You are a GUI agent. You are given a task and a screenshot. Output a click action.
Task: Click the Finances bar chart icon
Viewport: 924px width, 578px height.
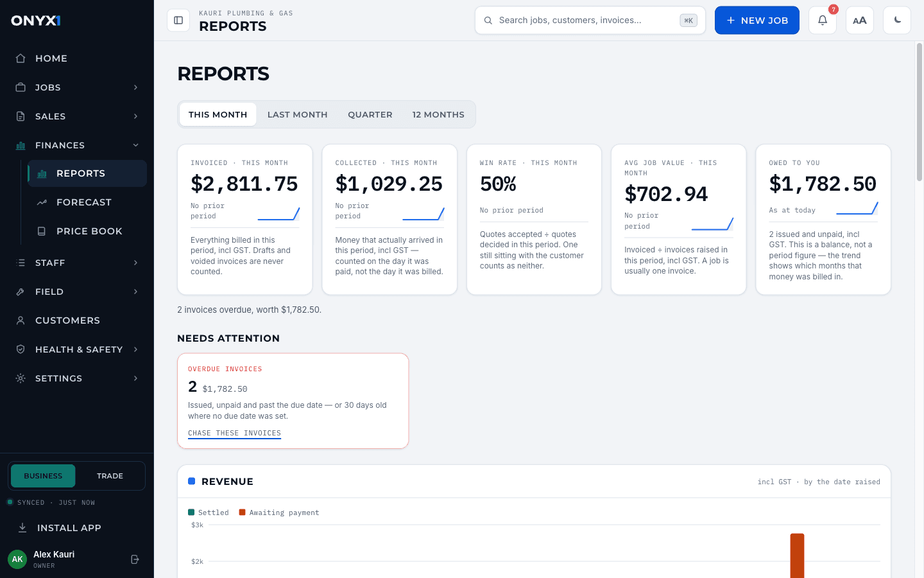[x=21, y=145]
